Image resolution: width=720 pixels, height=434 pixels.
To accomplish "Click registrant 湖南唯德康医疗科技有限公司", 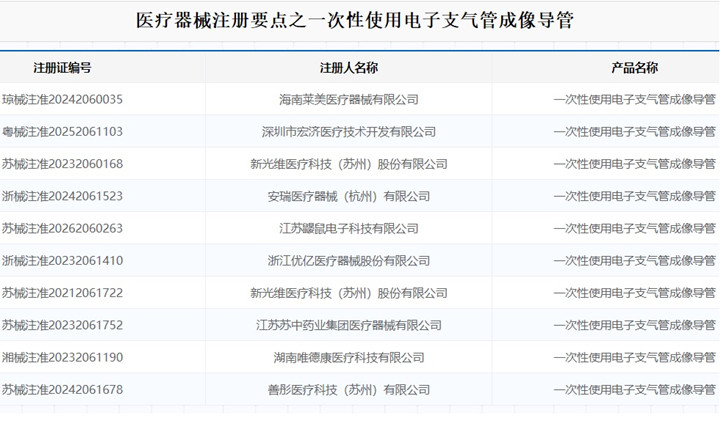I will (349, 357).
